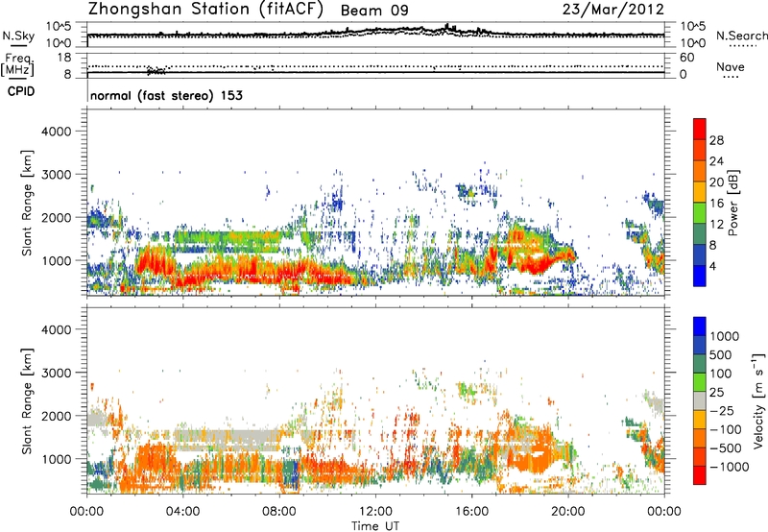Click 'Slant Range [km]' label of velocity panel
The width and height of the screenshot is (768, 532).
[28, 401]
